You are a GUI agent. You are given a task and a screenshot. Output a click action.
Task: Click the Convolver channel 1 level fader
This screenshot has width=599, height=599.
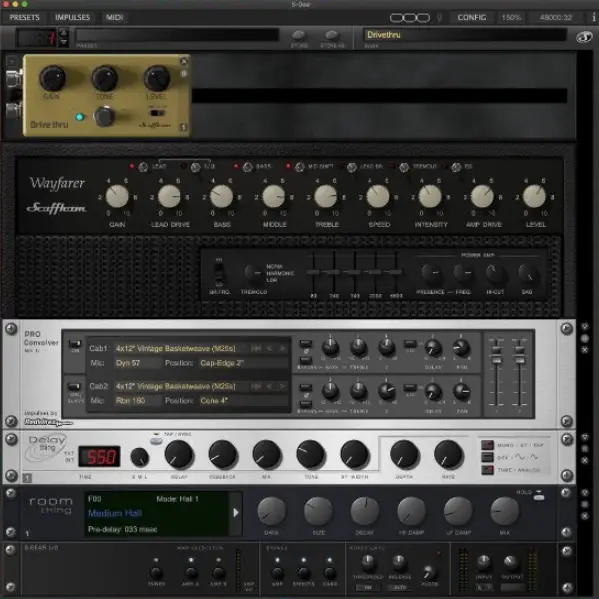[496, 355]
